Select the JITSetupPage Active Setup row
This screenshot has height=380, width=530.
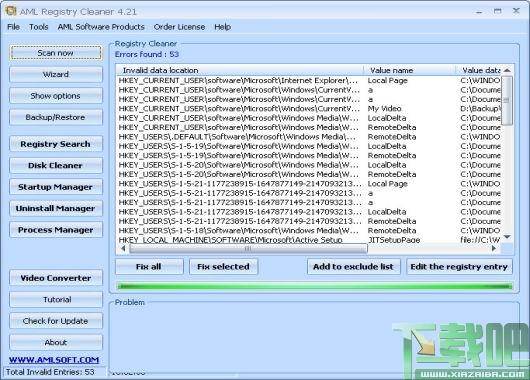[309, 239]
